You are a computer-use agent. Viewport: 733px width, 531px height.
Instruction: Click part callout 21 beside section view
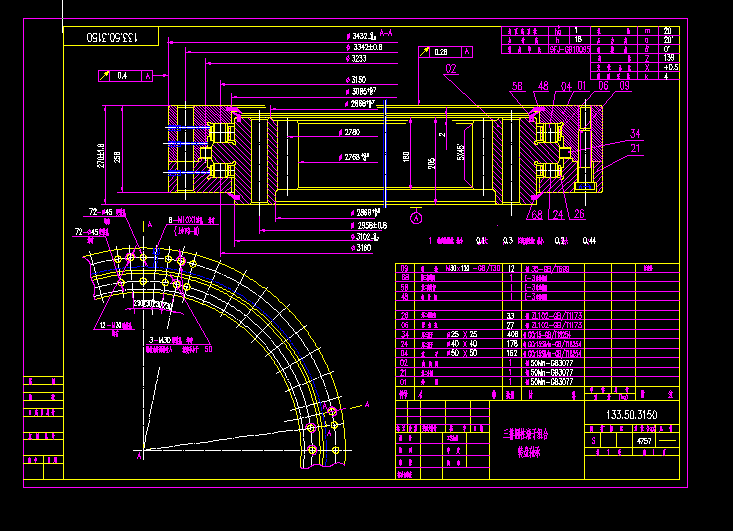coord(635,149)
